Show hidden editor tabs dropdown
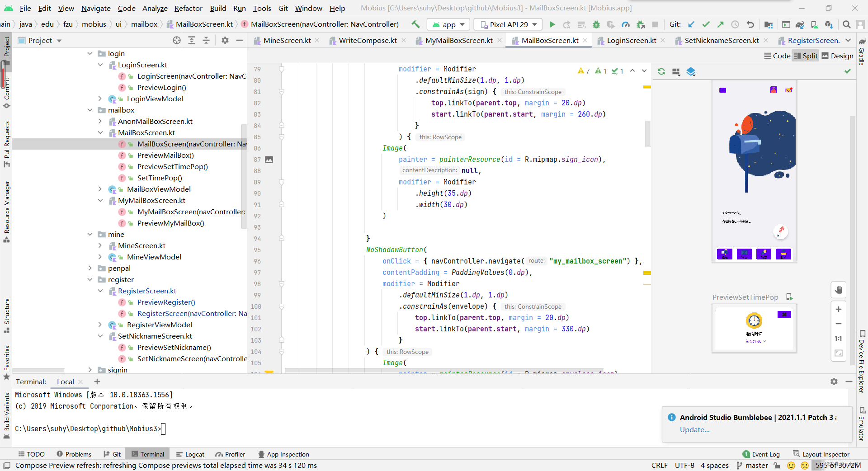The width and height of the screenshot is (868, 471). [848, 40]
